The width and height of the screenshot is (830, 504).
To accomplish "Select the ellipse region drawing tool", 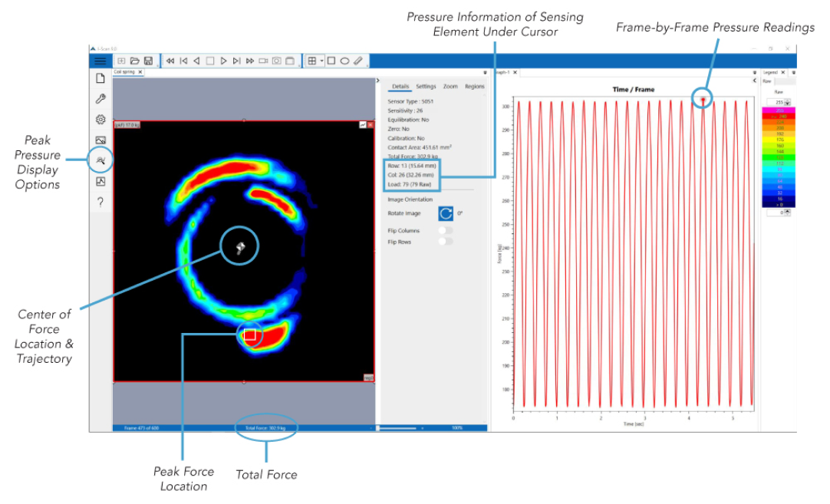I will pyautogui.click(x=344, y=61).
